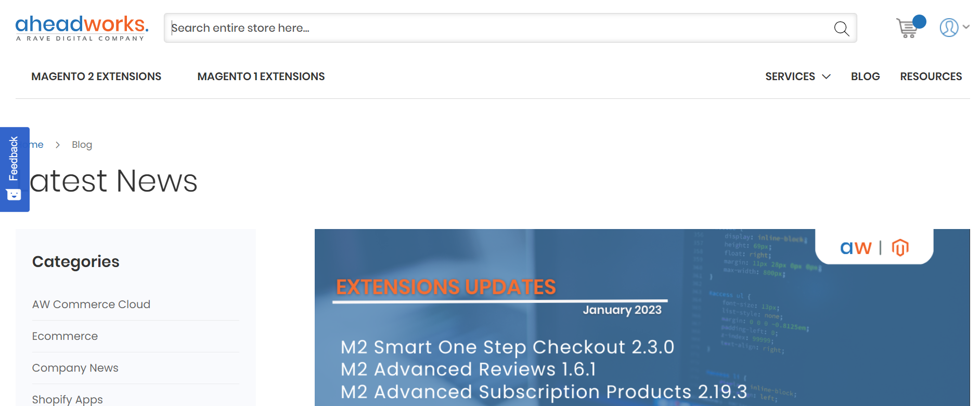
Task: Open the Feedback side tab
Action: point(15,169)
